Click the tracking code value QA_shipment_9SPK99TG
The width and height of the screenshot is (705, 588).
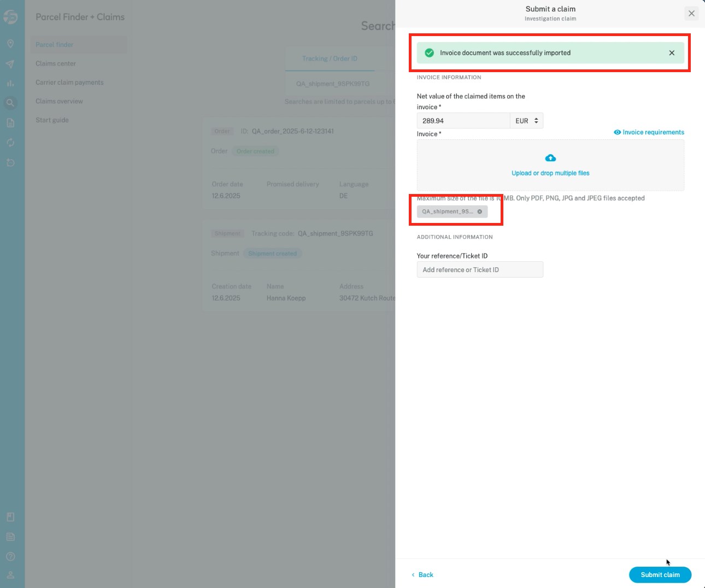coord(336,233)
